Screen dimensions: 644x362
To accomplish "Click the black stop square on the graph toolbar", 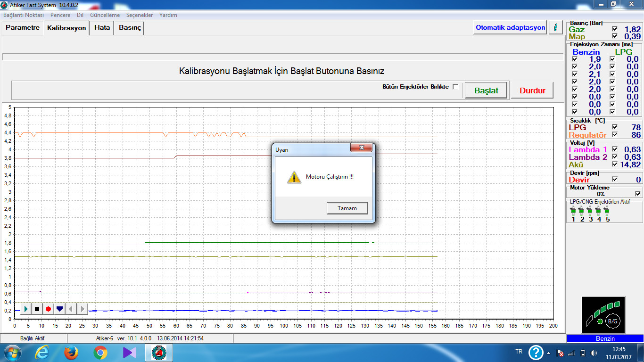I will 37,309.
